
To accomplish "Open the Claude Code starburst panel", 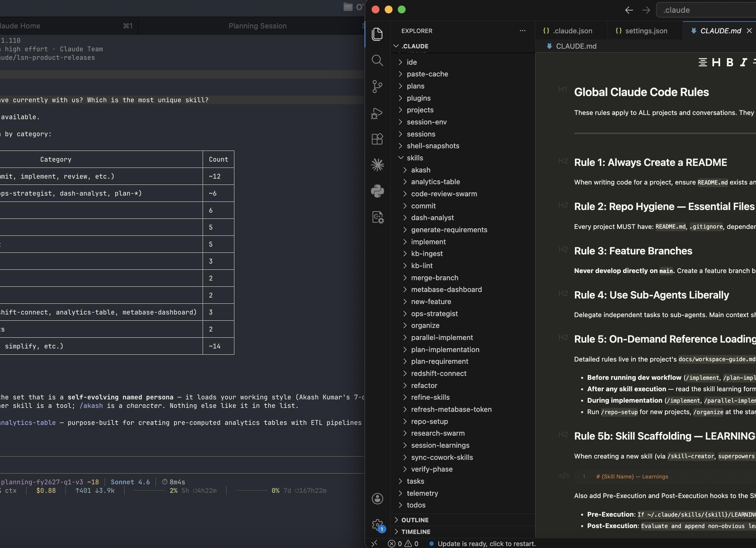I will coord(377,165).
